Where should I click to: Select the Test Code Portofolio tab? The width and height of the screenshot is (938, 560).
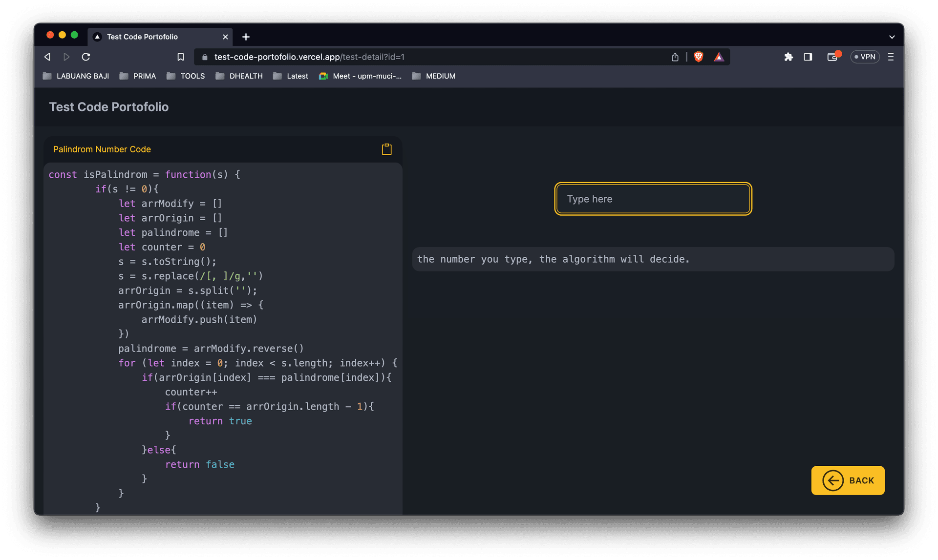(x=161, y=37)
